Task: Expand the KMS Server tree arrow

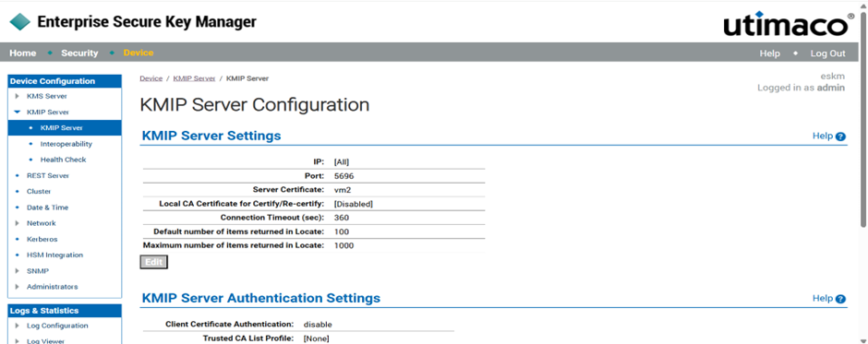Action: (18, 96)
